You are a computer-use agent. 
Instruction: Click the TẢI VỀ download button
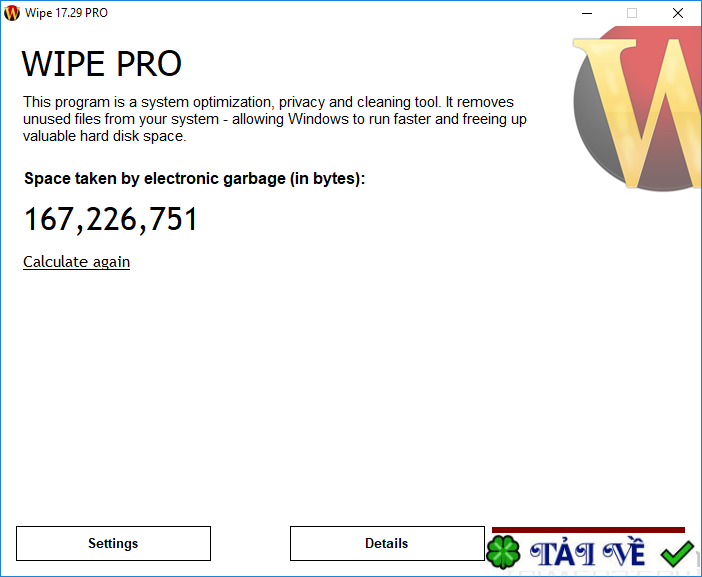click(587, 553)
